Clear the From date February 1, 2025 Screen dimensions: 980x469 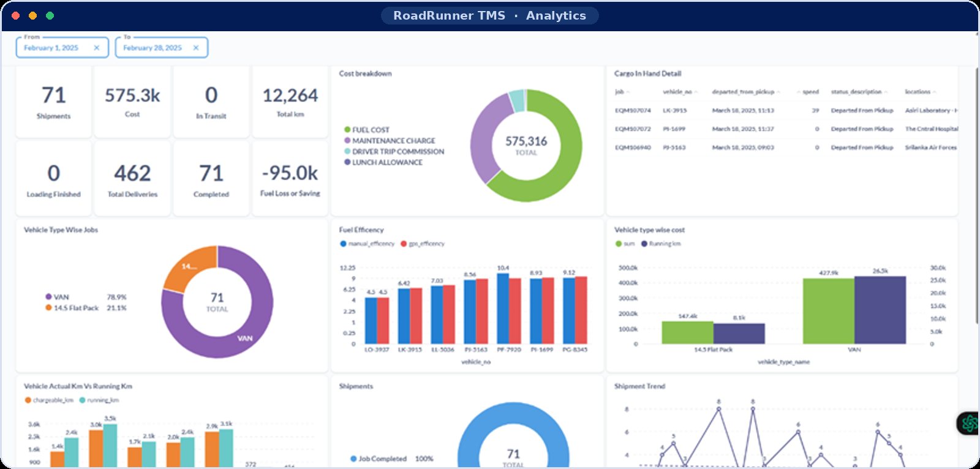point(96,48)
